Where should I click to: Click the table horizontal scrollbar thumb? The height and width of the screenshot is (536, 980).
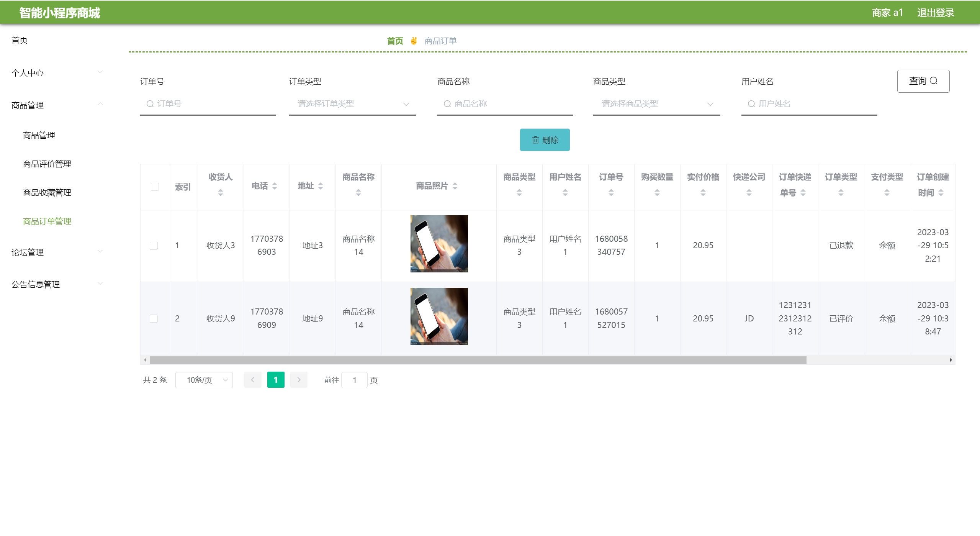coord(478,360)
